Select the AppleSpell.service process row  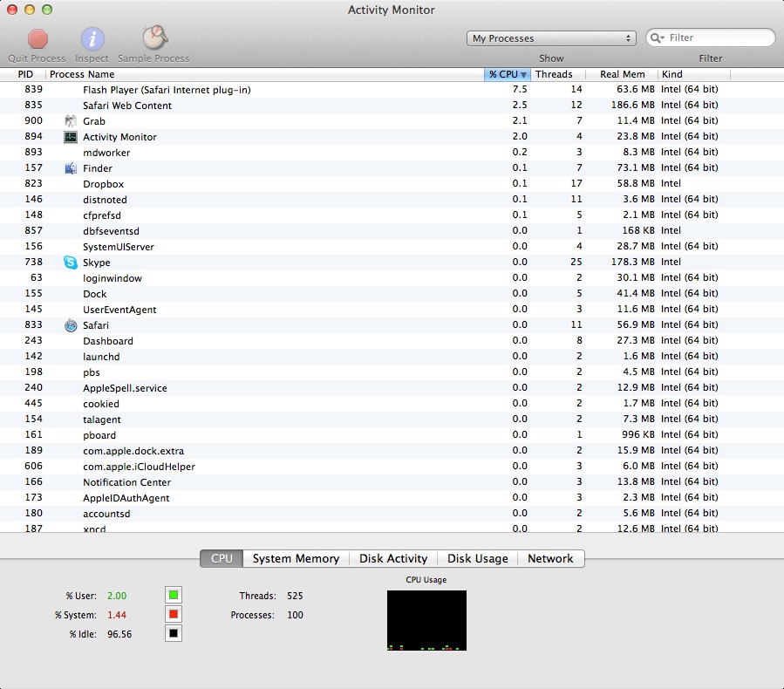(x=392, y=387)
